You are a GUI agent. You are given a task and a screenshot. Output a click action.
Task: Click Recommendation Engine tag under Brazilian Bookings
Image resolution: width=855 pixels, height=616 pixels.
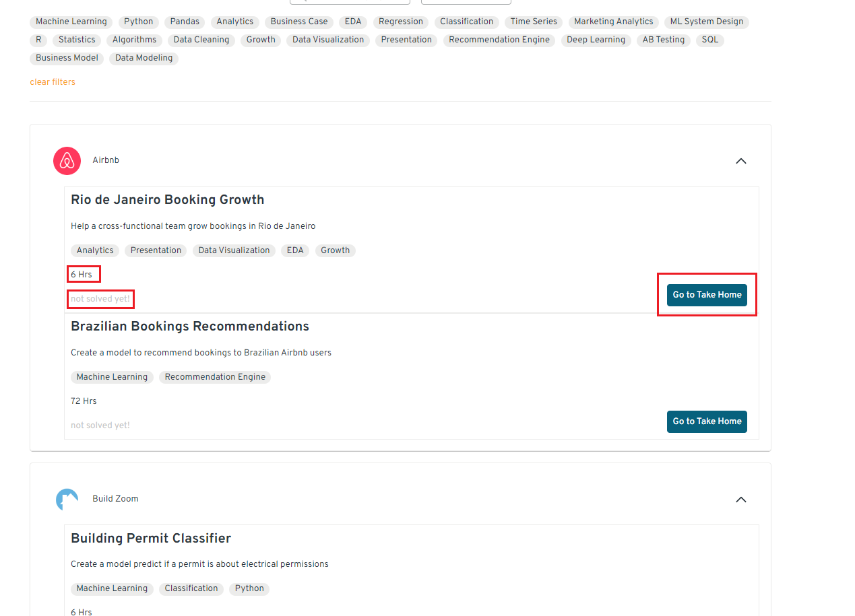[215, 377]
